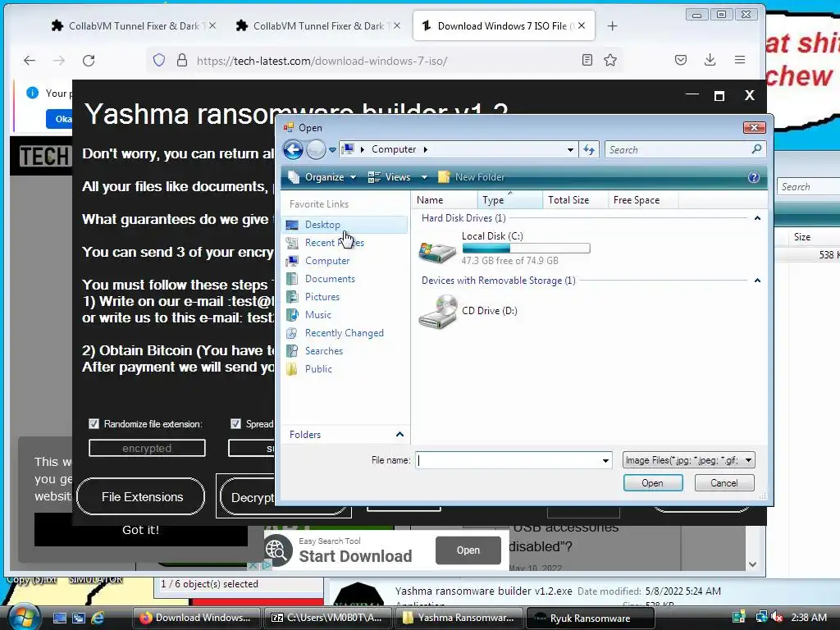Open Music in Favorite Links
Screen dimensions: 840x630
pyautogui.click(x=317, y=315)
